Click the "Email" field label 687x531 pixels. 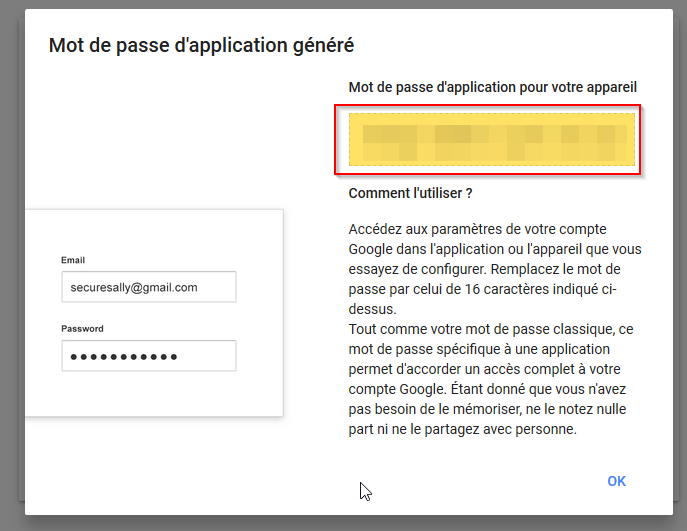[x=73, y=260]
